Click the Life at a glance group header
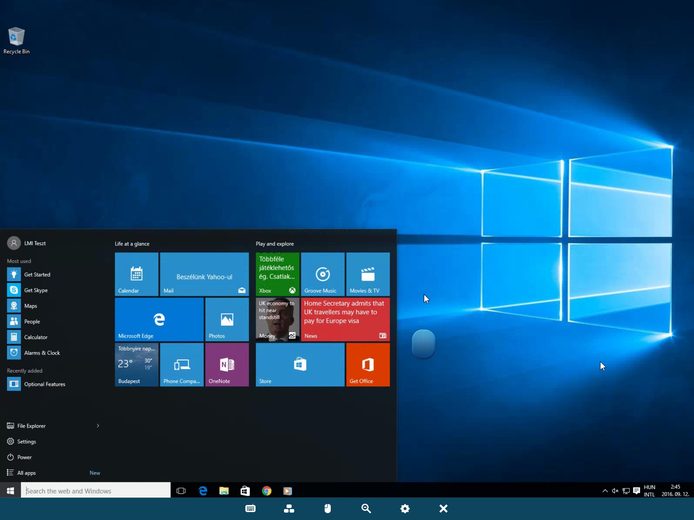The width and height of the screenshot is (694, 520). (132, 244)
